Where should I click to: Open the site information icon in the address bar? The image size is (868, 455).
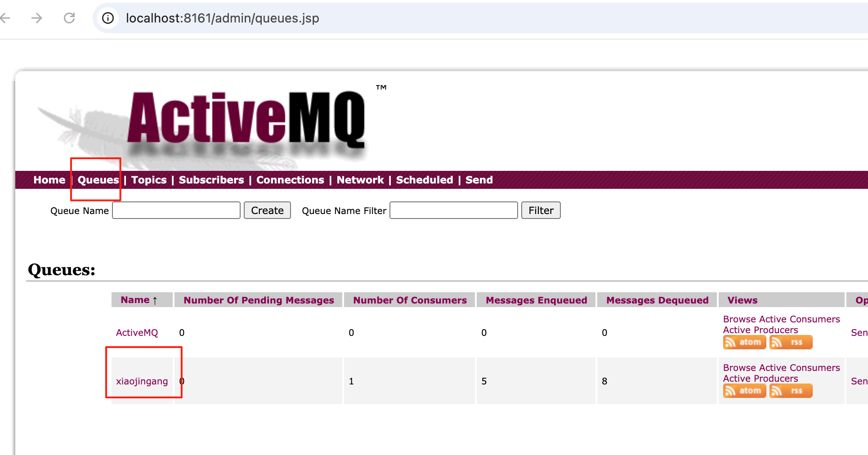coord(108,18)
